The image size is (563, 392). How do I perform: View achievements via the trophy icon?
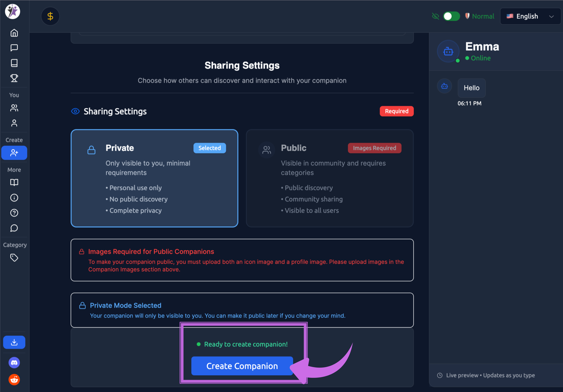click(x=14, y=78)
